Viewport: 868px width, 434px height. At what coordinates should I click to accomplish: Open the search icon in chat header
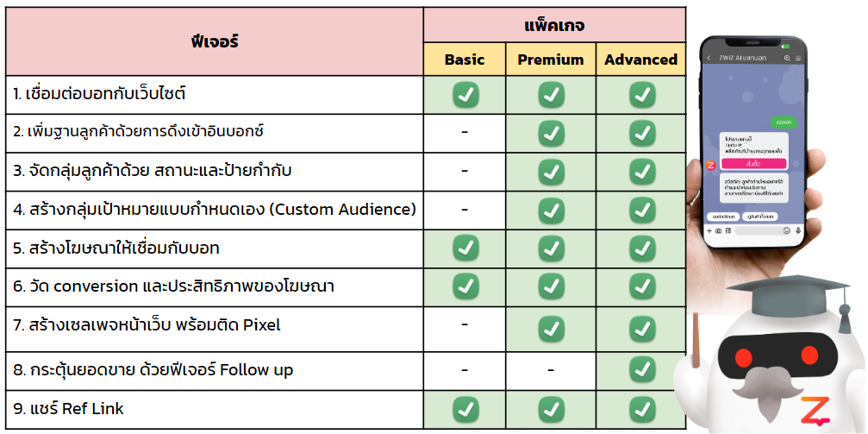click(787, 58)
